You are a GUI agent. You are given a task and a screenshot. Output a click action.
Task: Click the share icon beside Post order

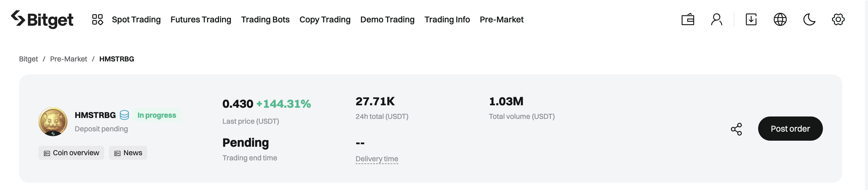point(736,129)
